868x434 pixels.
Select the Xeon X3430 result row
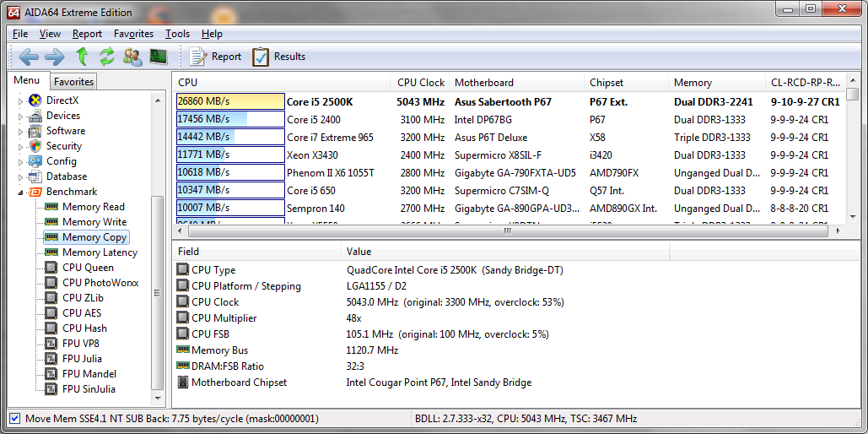(x=509, y=155)
